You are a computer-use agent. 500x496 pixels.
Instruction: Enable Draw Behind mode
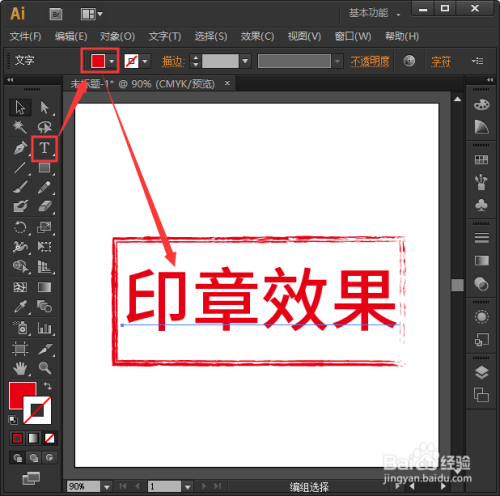tap(33, 458)
